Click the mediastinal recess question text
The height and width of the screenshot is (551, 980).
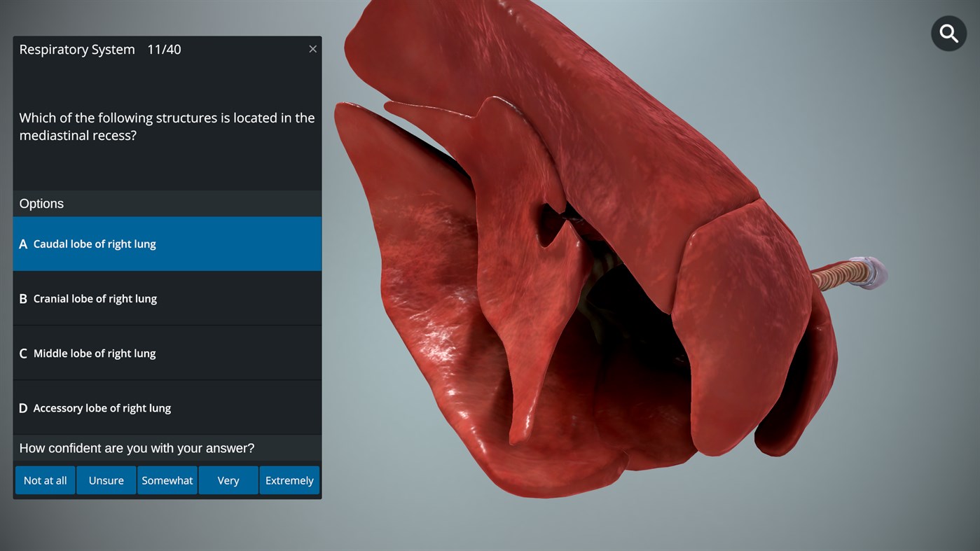click(167, 126)
